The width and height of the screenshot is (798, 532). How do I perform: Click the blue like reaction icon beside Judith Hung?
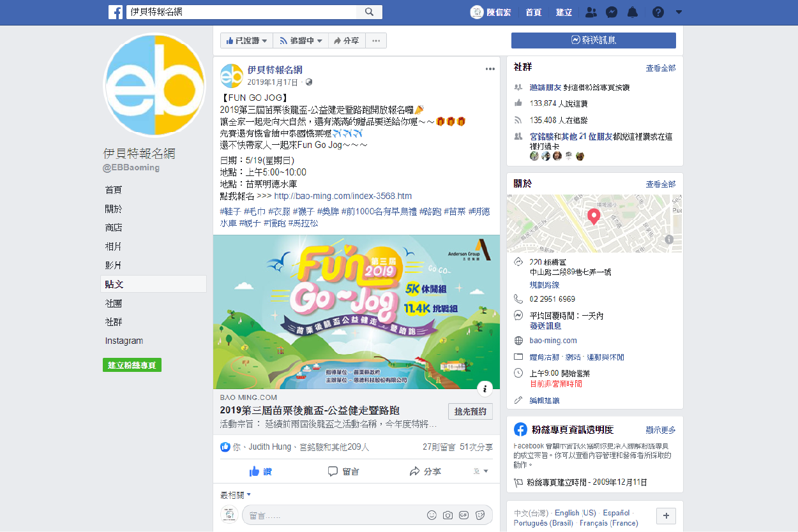(x=225, y=447)
